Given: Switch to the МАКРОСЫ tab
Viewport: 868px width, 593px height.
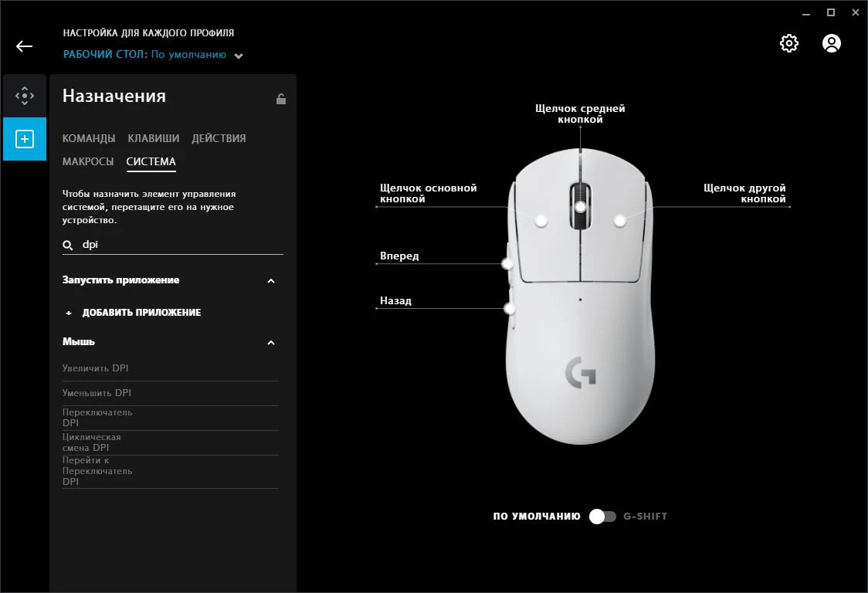Looking at the screenshot, I should 88,161.
